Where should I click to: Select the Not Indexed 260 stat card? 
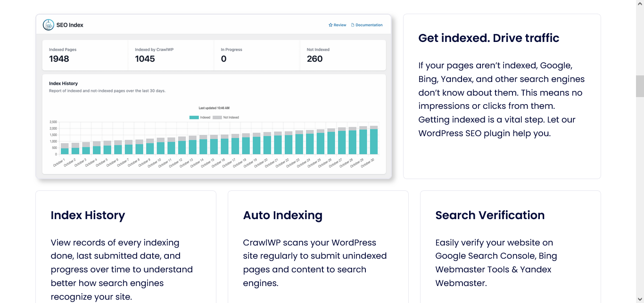pos(342,55)
